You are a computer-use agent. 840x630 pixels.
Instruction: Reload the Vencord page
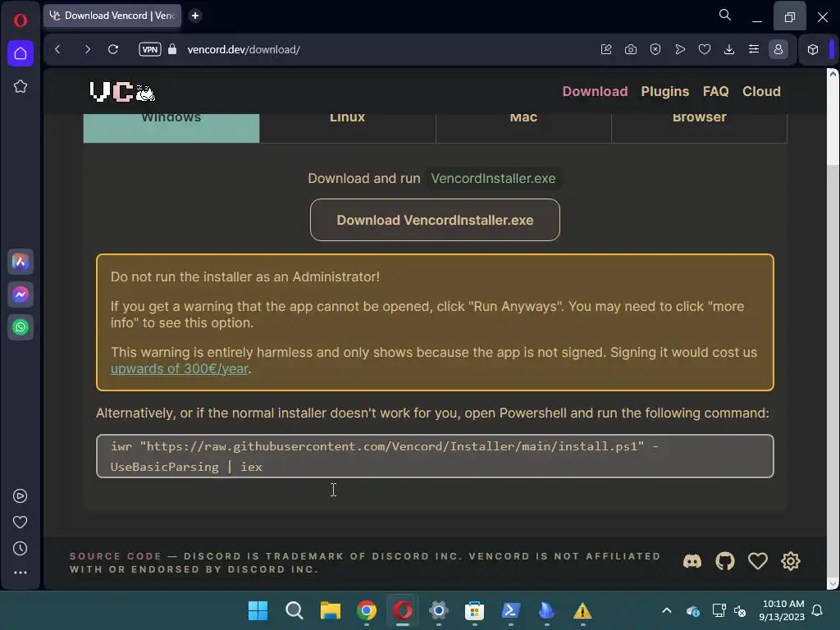tap(113, 49)
